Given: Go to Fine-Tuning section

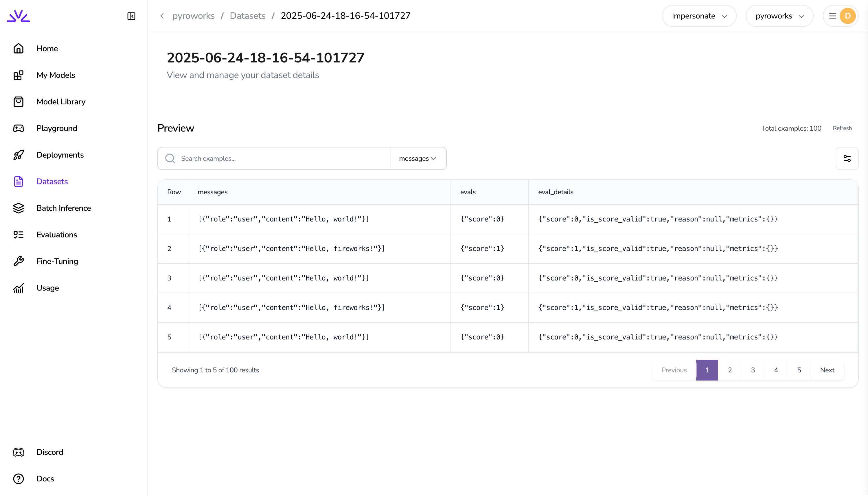Looking at the screenshot, I should coord(57,261).
